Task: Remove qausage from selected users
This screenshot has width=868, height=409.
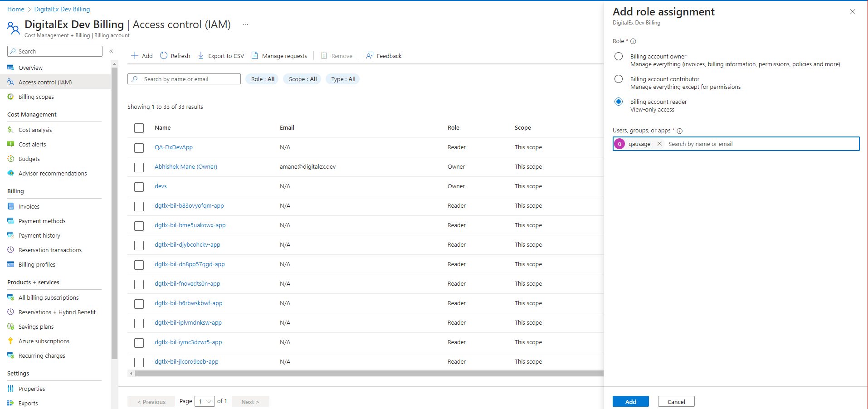Action: pyautogui.click(x=659, y=144)
